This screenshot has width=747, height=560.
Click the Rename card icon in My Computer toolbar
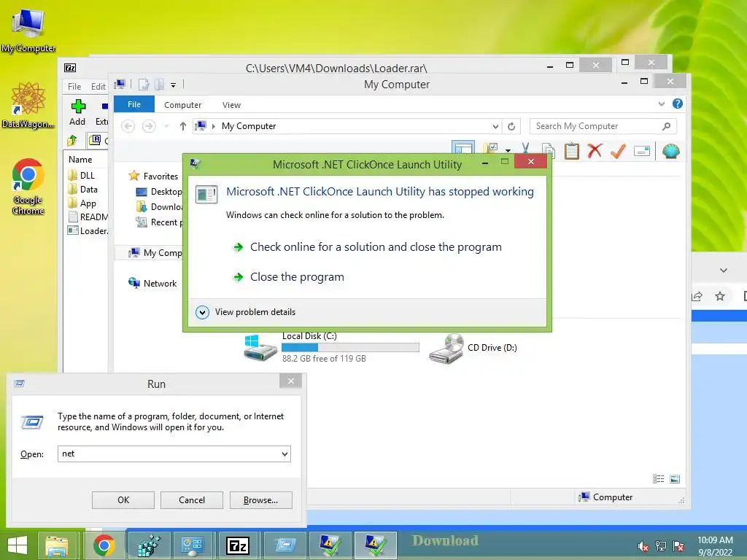642,152
